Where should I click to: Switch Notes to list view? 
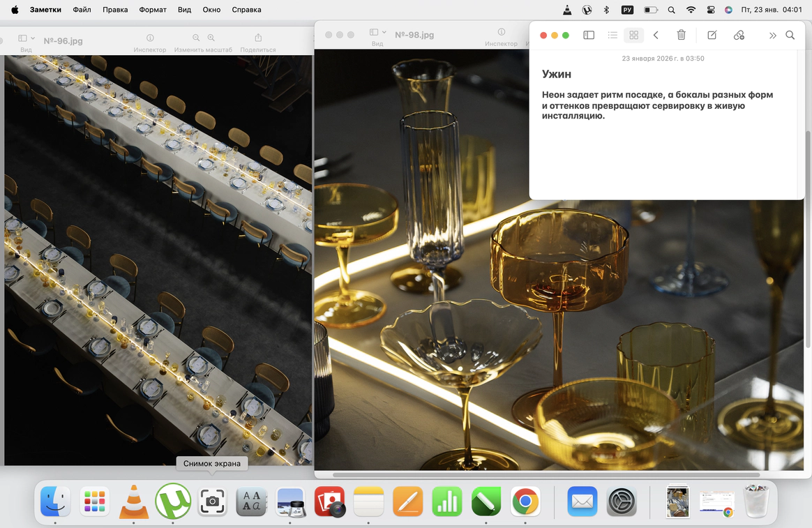612,36
